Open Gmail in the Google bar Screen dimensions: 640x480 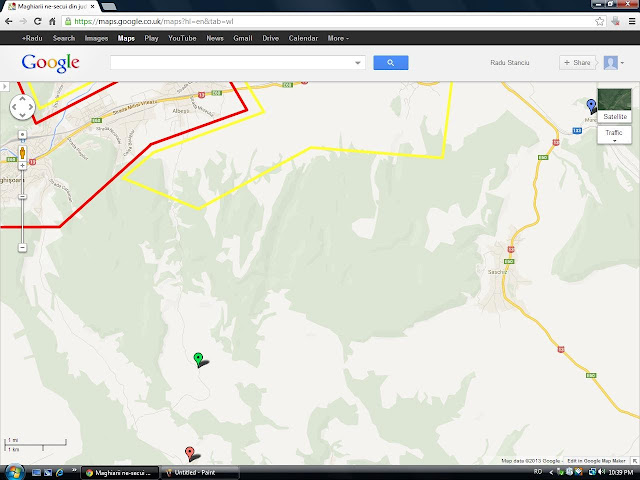pos(243,38)
